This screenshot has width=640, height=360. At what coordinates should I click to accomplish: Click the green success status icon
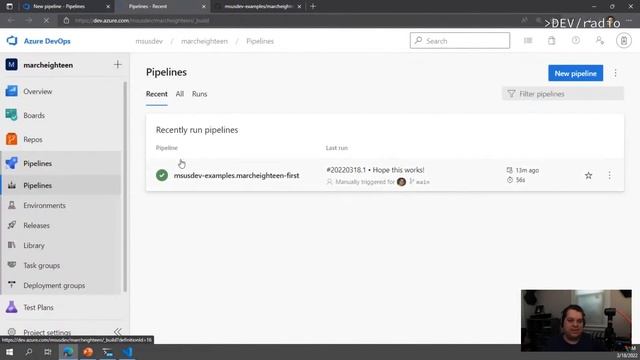162,175
